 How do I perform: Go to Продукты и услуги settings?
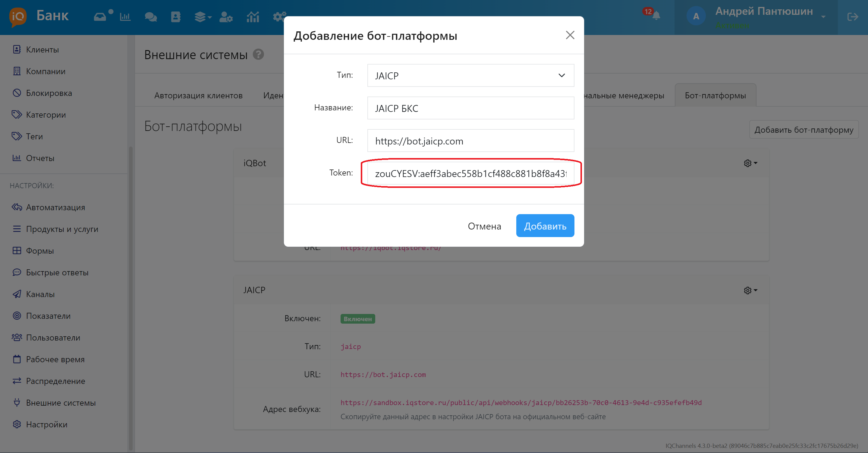pos(62,229)
